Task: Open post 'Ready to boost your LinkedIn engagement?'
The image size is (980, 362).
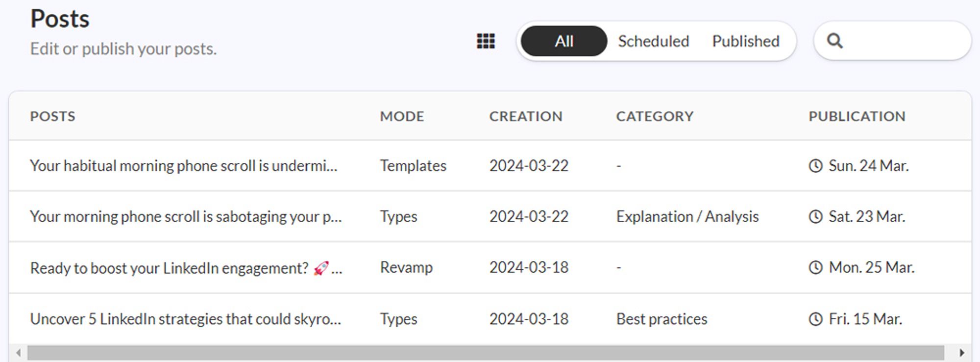Action: point(186,268)
